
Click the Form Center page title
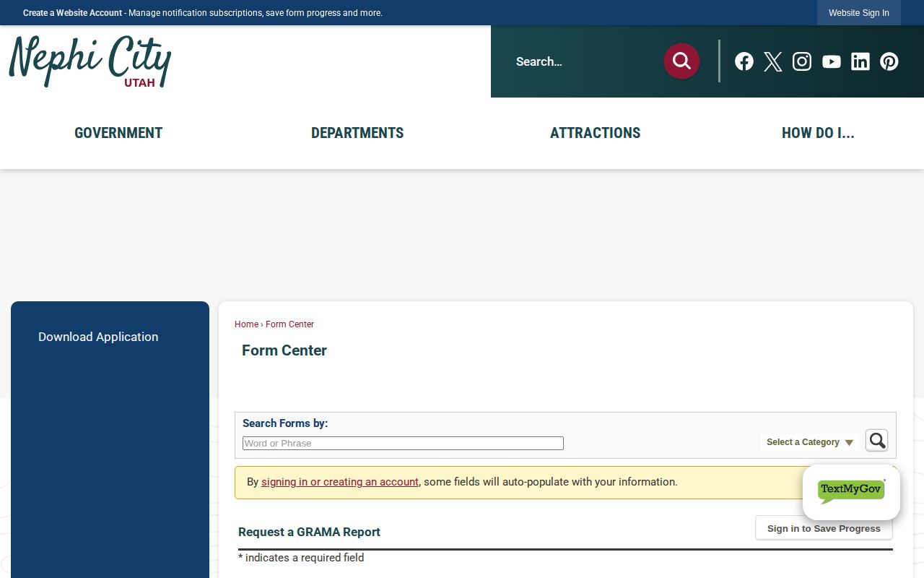click(284, 350)
